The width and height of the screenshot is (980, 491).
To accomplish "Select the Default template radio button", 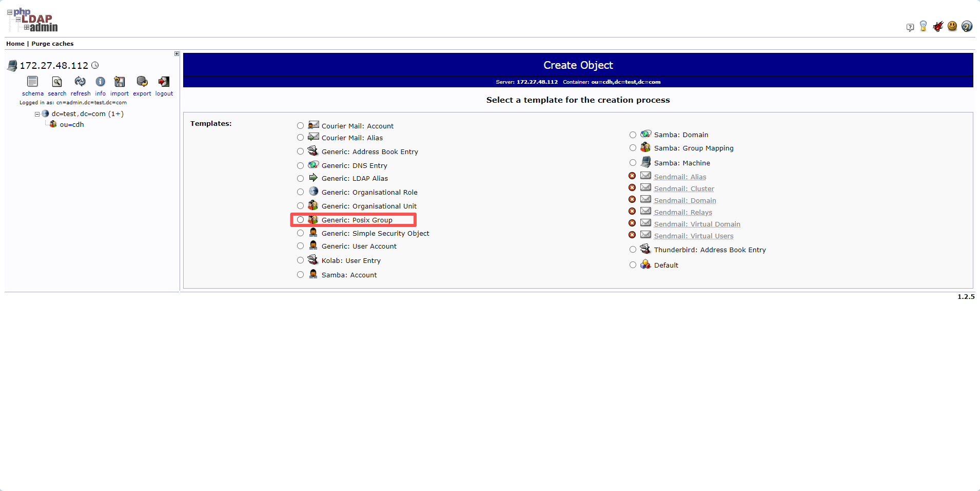I will [x=633, y=265].
